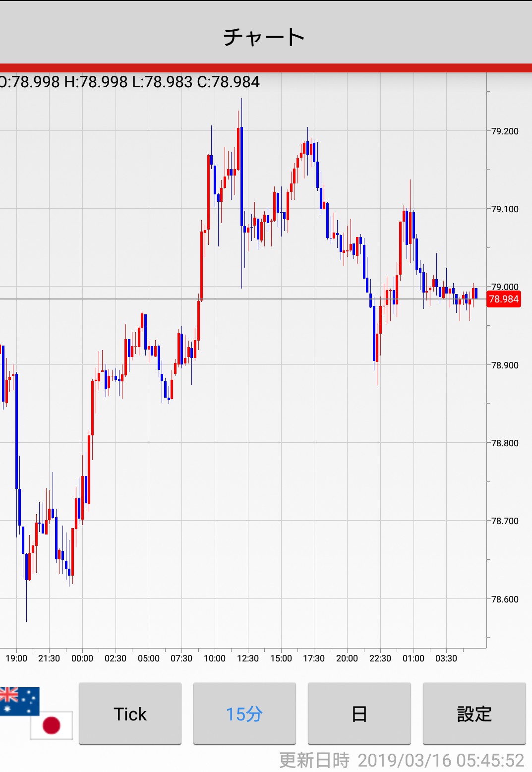The height and width of the screenshot is (772, 532).
Task: Click the 79.200 price axis label
Action: (x=505, y=131)
